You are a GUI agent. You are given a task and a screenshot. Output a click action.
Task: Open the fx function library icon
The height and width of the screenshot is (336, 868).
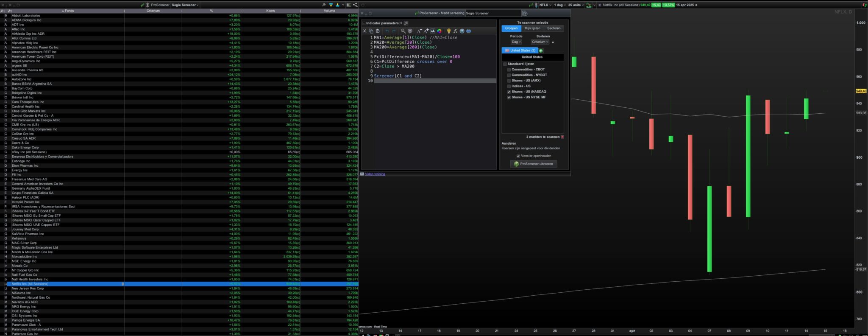(x=455, y=31)
